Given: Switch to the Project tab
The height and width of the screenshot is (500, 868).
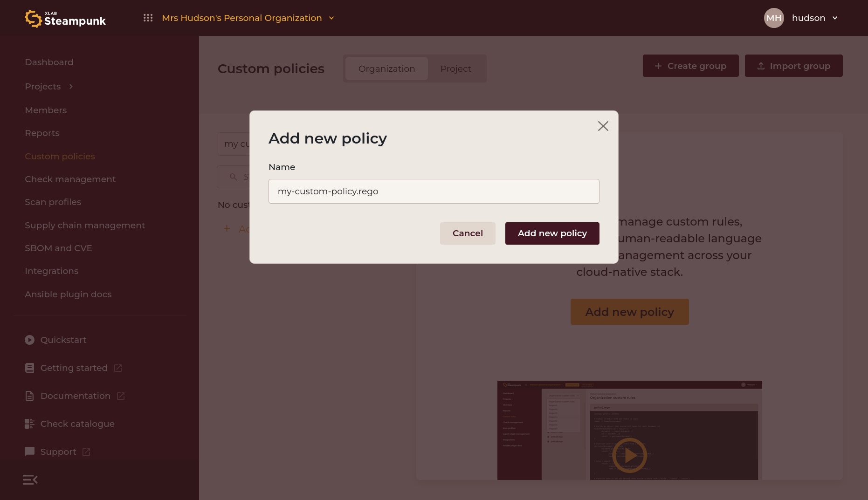Looking at the screenshot, I should 456,69.
